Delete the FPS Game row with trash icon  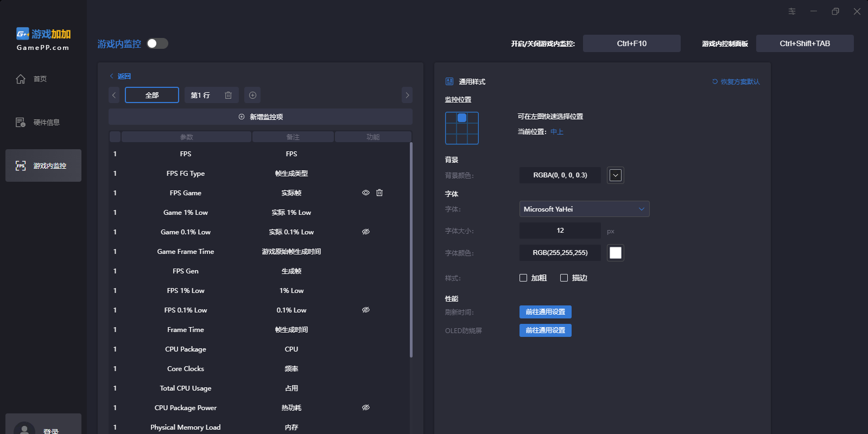(x=379, y=193)
